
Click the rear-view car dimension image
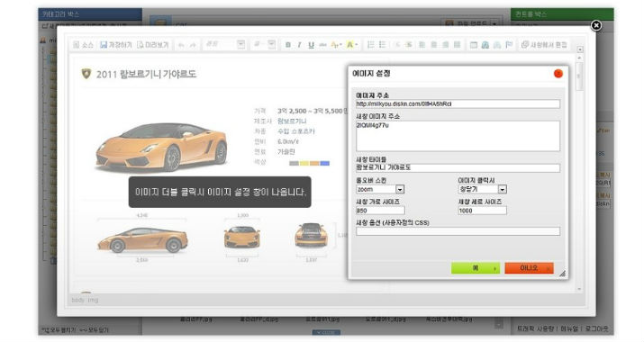tap(311, 235)
